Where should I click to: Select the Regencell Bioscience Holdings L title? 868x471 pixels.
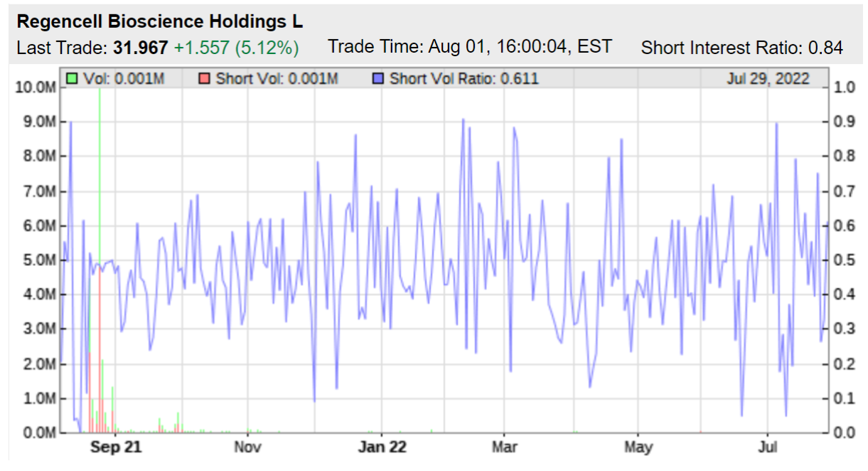click(160, 22)
